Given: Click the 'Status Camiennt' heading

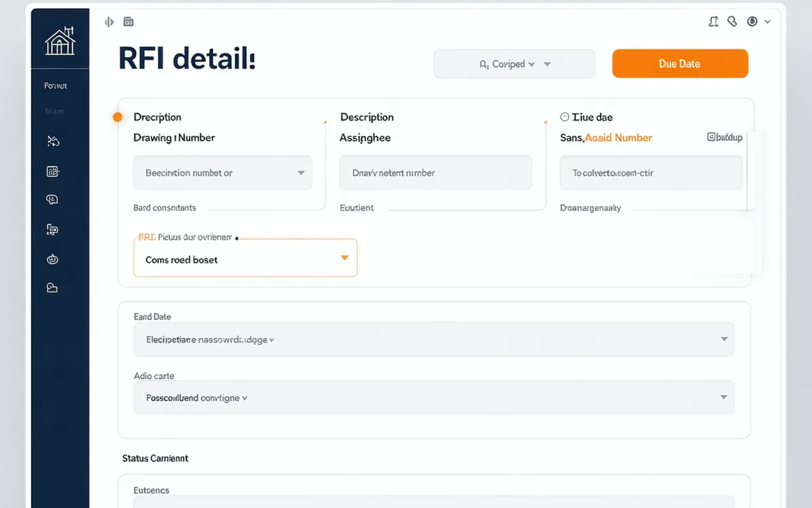Looking at the screenshot, I should click(x=155, y=459).
